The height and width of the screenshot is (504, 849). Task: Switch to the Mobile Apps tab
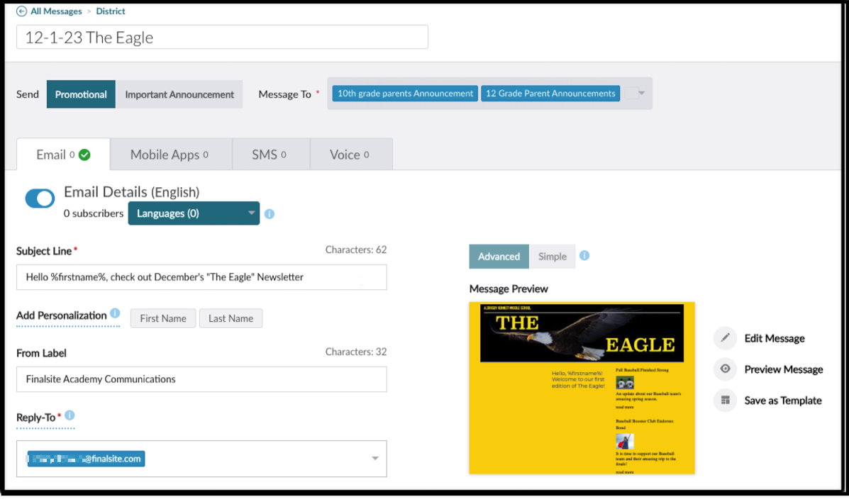171,155
